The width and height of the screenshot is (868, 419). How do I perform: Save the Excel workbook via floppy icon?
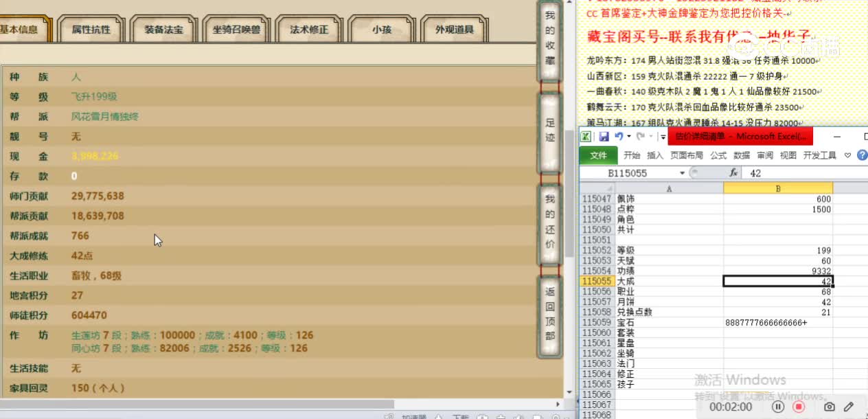(604, 136)
